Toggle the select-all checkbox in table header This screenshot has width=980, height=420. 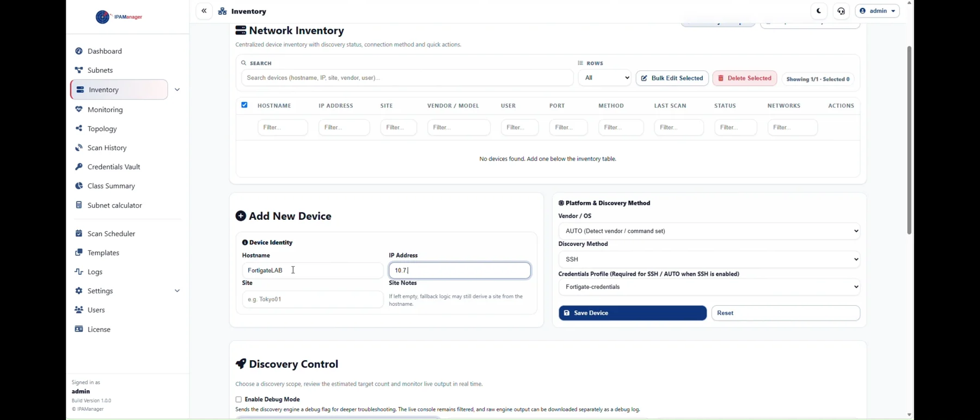[244, 105]
